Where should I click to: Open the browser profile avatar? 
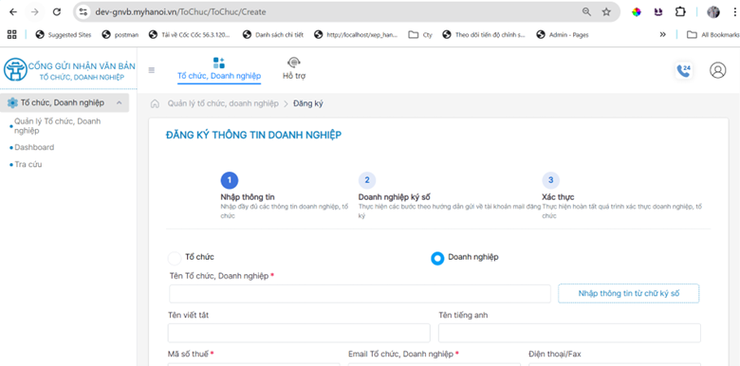coord(713,12)
